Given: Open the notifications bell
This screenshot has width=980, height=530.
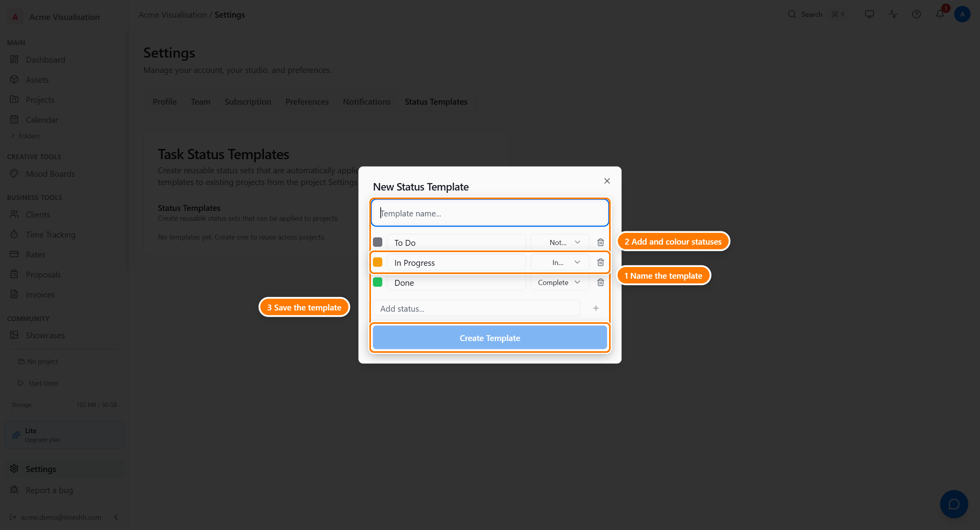Looking at the screenshot, I should pos(940,14).
